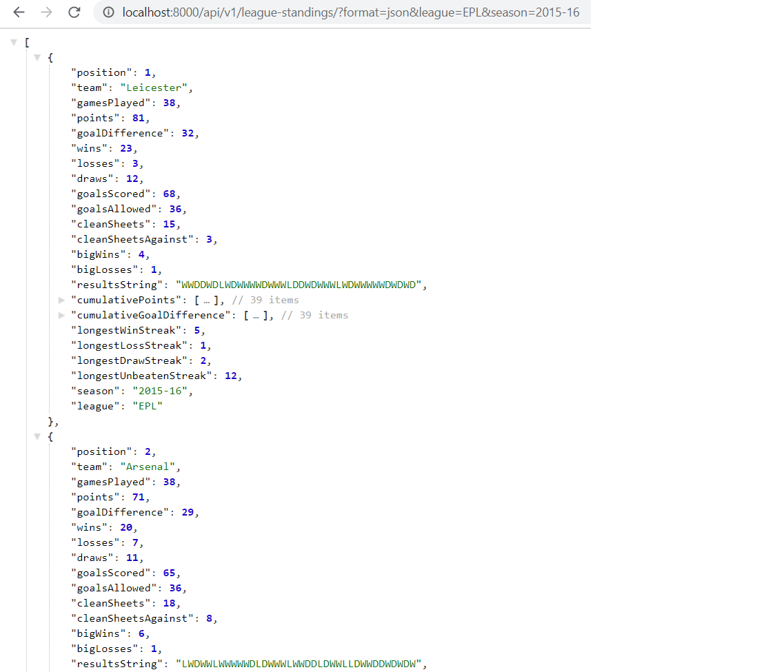
Task: Click Arsenal's losses value 7
Action: coord(135,543)
